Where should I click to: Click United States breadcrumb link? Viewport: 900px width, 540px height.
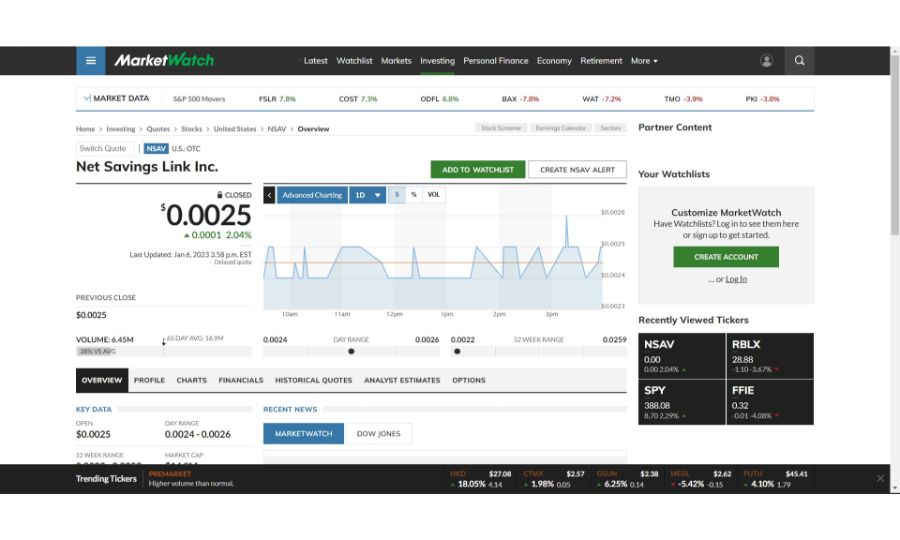click(x=235, y=129)
